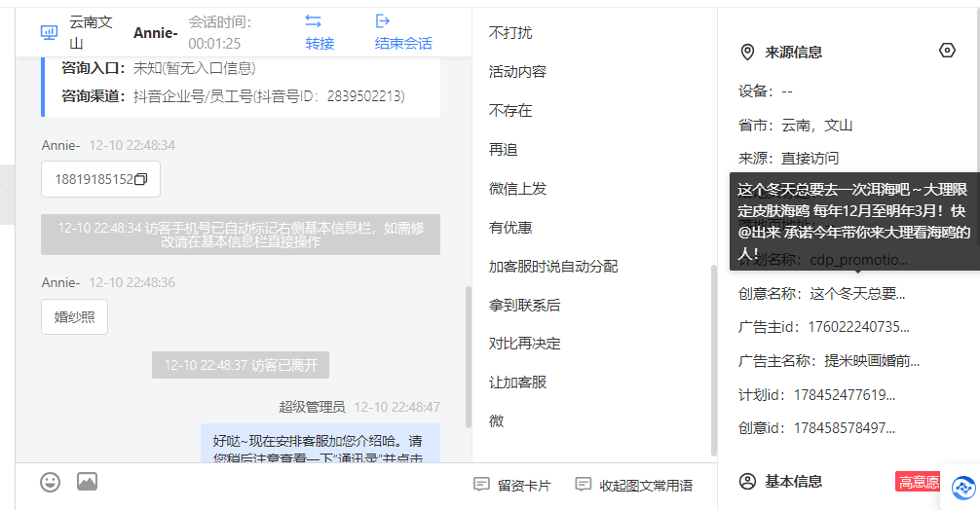This screenshot has width=980, height=510.
Task: Click the 创意名称 value 这个冬天总要...
Action: (857, 293)
